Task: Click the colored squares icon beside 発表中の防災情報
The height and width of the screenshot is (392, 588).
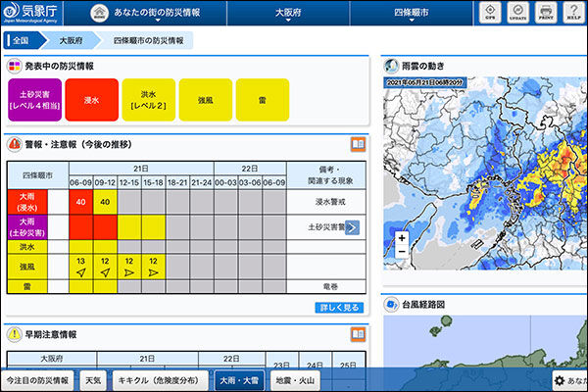Action: [x=15, y=67]
